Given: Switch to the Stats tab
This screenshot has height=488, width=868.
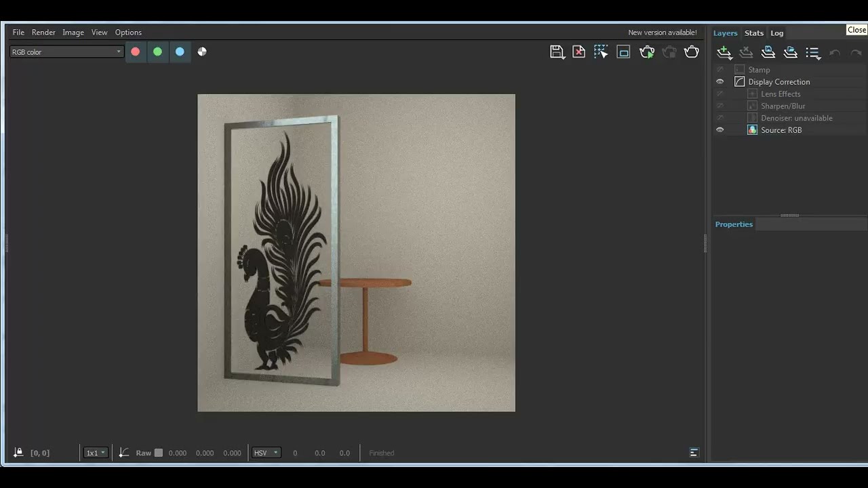Looking at the screenshot, I should (754, 33).
